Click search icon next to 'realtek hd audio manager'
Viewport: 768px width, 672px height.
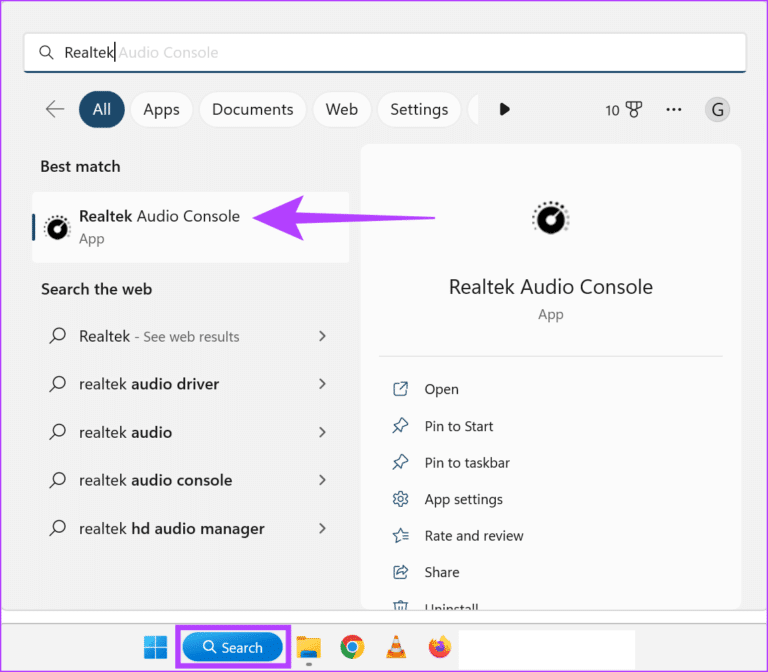[x=58, y=528]
